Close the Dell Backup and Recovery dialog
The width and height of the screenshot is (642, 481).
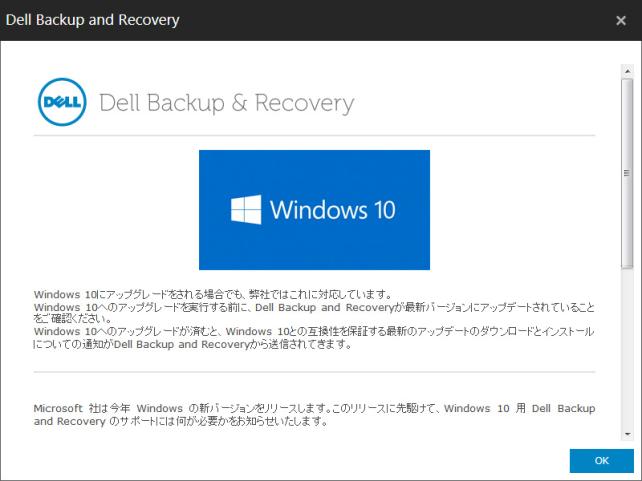coord(621,20)
